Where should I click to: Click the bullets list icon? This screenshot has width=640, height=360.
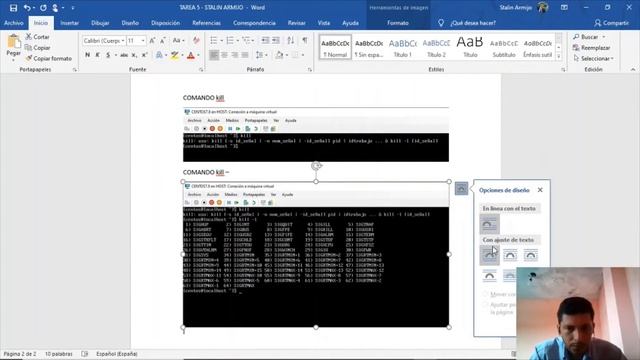(x=213, y=40)
